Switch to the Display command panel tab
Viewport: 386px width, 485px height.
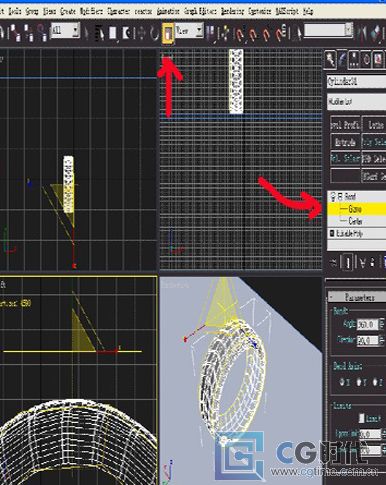377,59
